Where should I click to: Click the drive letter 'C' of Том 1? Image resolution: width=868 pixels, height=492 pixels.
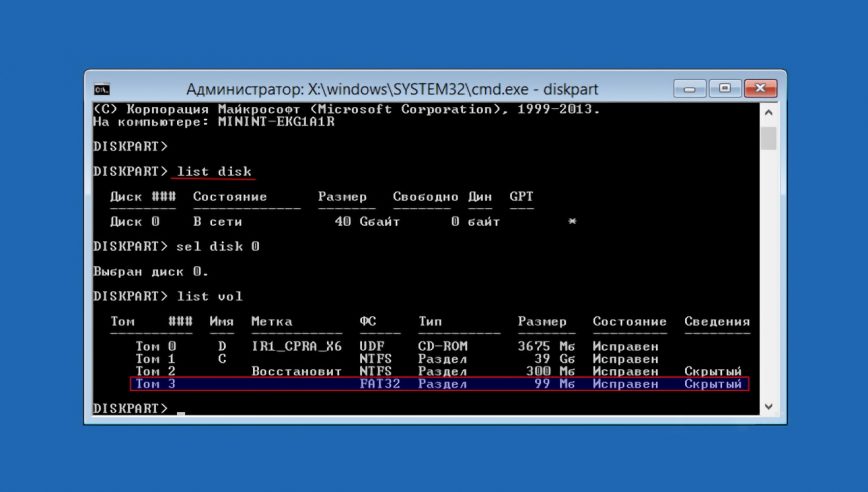pos(222,359)
